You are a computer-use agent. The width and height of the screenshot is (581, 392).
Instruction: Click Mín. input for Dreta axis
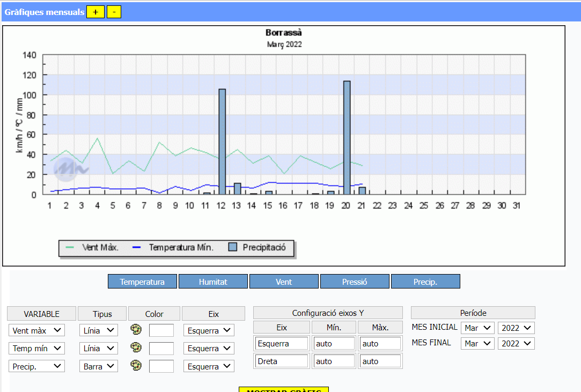pos(334,361)
